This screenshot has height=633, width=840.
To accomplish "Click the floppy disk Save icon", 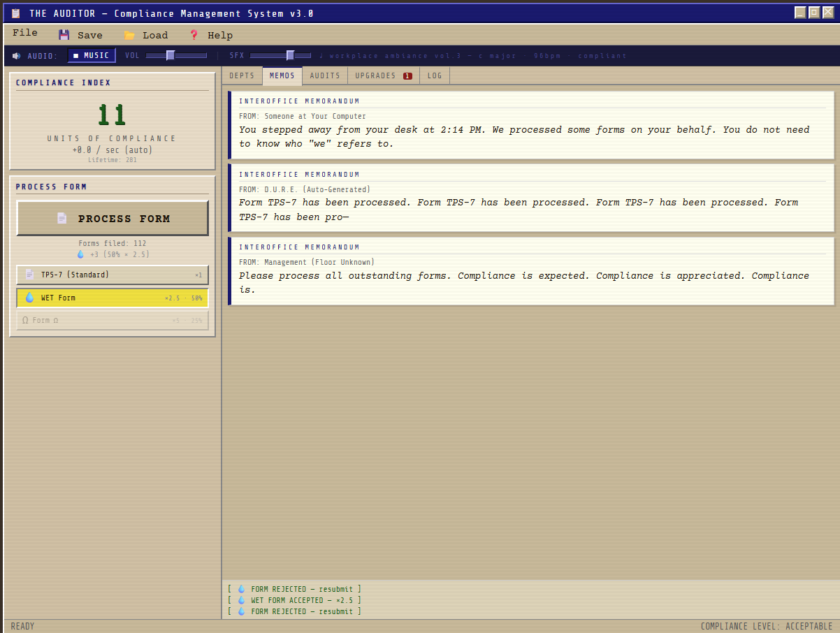I will coord(64,35).
